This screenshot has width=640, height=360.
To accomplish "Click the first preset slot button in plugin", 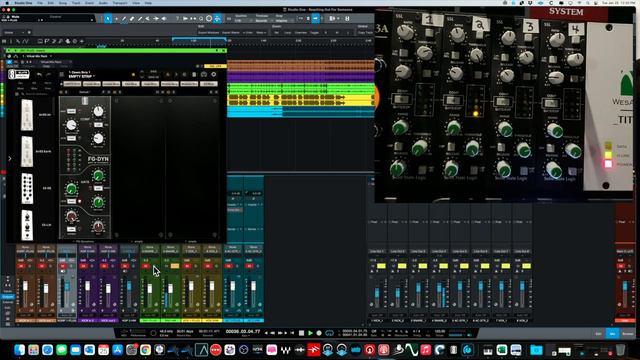I will coord(72,84).
